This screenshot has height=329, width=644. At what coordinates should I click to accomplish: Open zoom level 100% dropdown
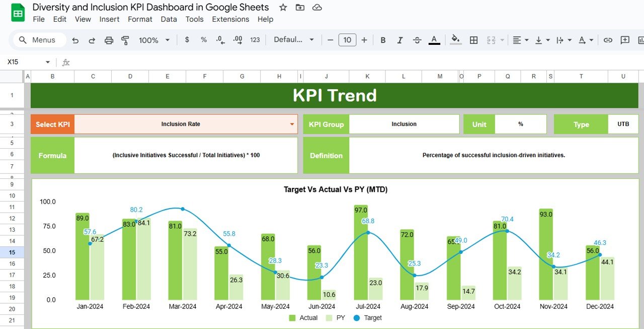coord(154,40)
